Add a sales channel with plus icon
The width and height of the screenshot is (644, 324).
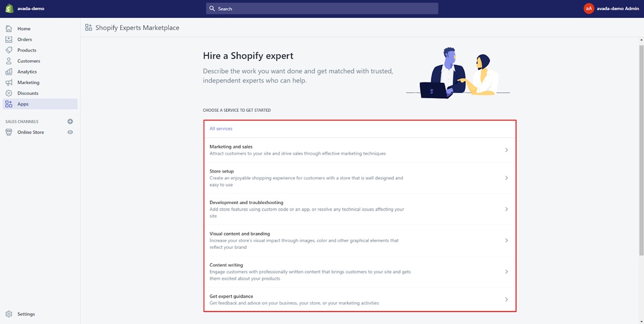tap(70, 121)
